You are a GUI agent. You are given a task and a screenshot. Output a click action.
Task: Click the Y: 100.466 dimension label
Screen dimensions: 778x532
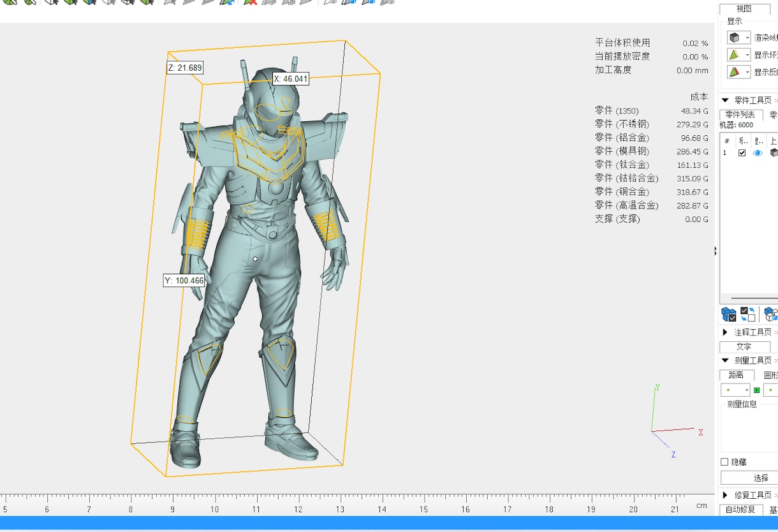(184, 281)
